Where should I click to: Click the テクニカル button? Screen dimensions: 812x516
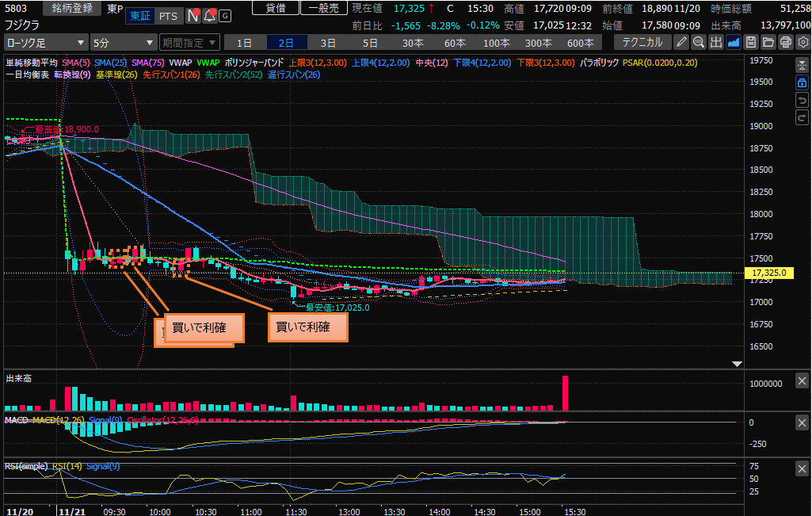click(642, 42)
